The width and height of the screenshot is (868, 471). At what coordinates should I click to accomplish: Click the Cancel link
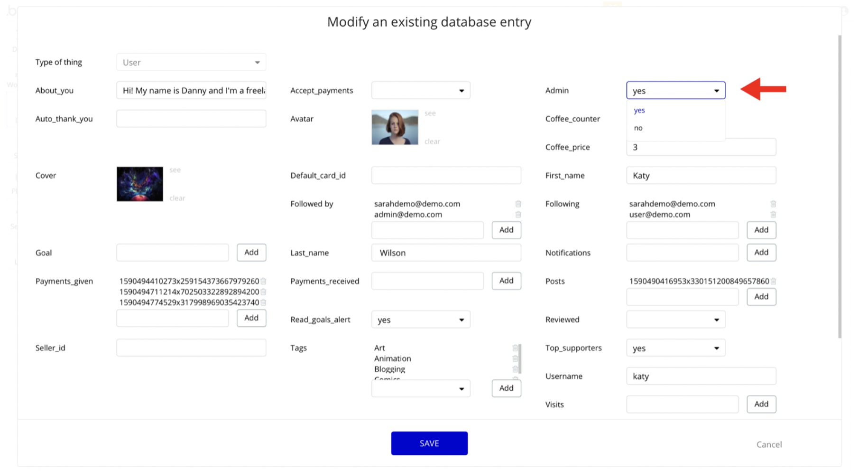[769, 444]
